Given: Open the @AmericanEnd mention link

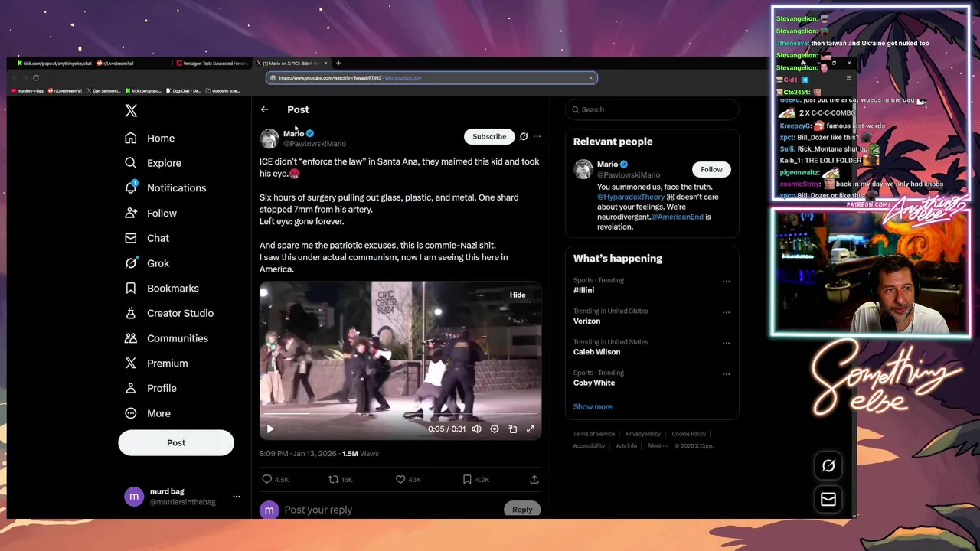Looking at the screenshot, I should (677, 217).
